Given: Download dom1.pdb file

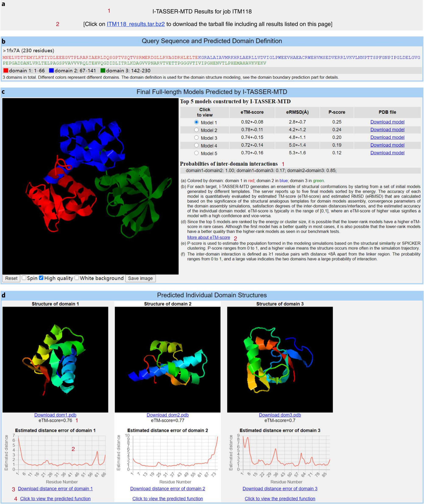Looking at the screenshot, I should pyautogui.click(x=55, y=415).
